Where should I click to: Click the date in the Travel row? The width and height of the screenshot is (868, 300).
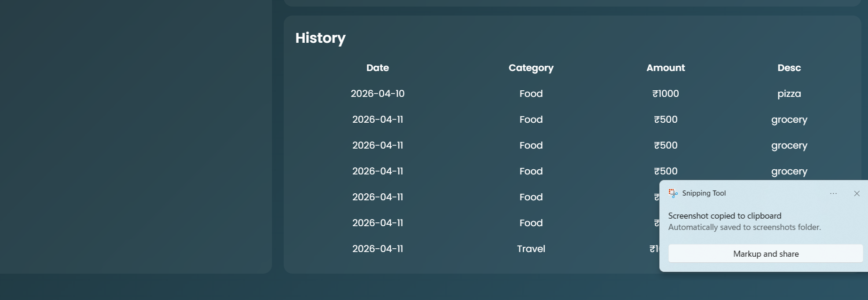378,249
